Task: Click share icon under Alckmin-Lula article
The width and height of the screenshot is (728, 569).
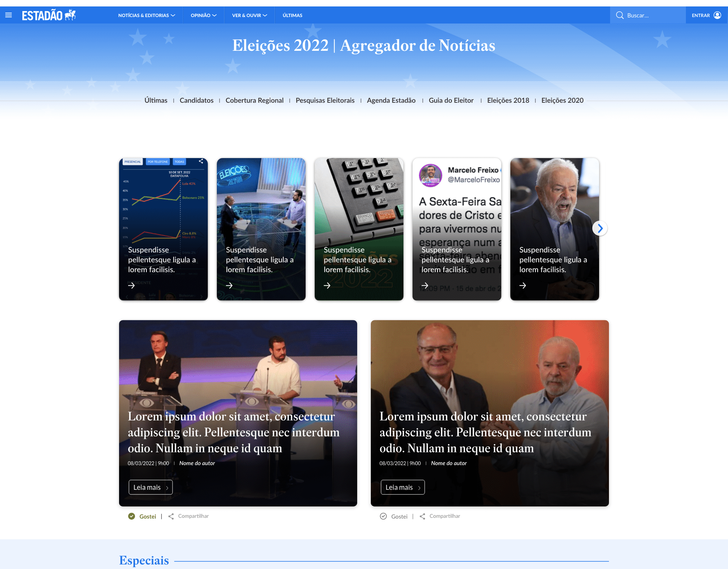Action: click(x=422, y=516)
